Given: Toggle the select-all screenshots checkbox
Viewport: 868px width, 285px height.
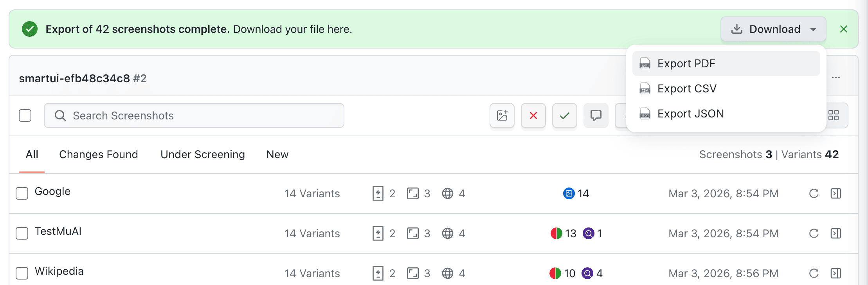Looking at the screenshot, I should 25,115.
